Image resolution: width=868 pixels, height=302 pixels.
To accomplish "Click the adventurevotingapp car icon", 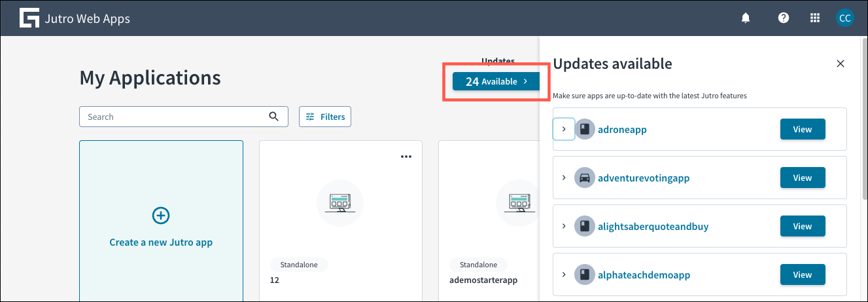I will point(585,178).
